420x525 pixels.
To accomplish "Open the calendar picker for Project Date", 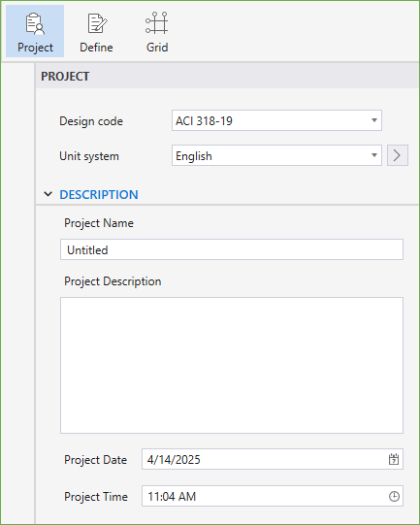I will (394, 459).
